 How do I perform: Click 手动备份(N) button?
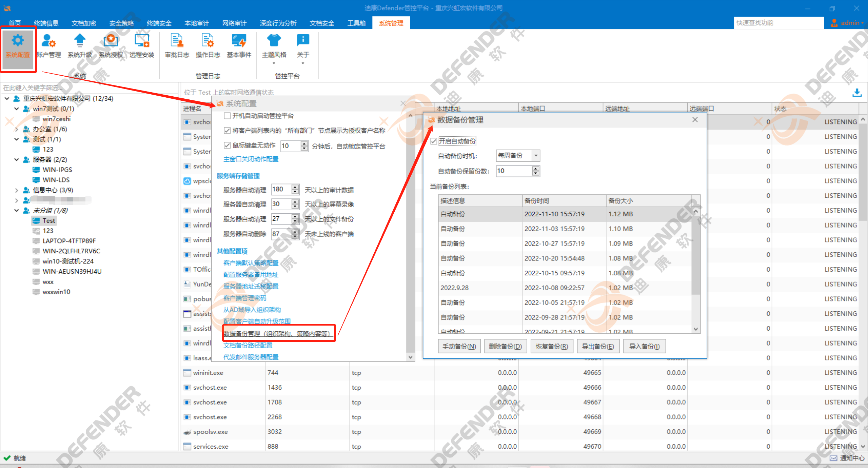click(459, 346)
